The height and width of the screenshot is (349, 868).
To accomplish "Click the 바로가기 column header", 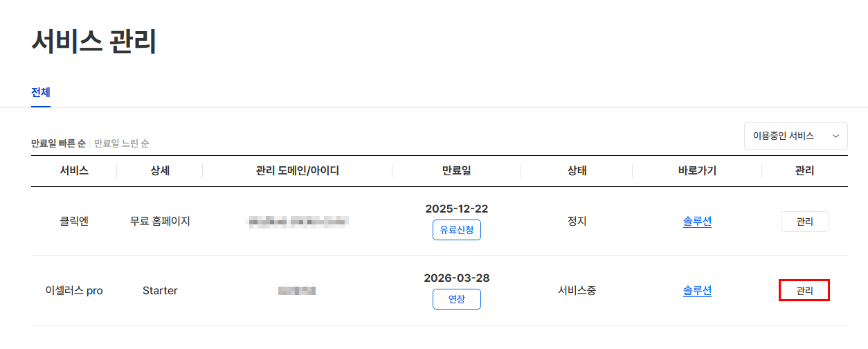I will click(x=697, y=171).
